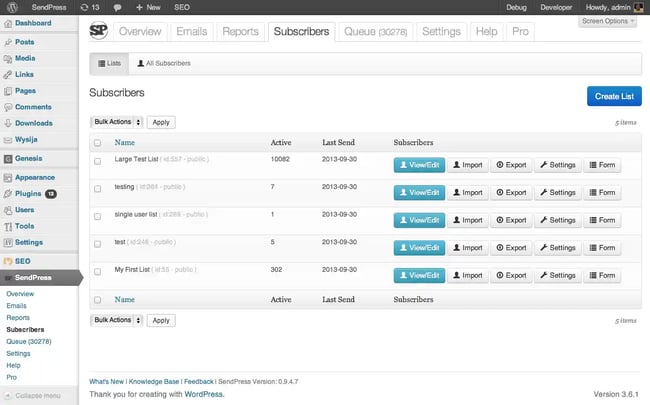Click the comments bubble icon in admin bar
The width and height of the screenshot is (650, 405).
[117, 7]
